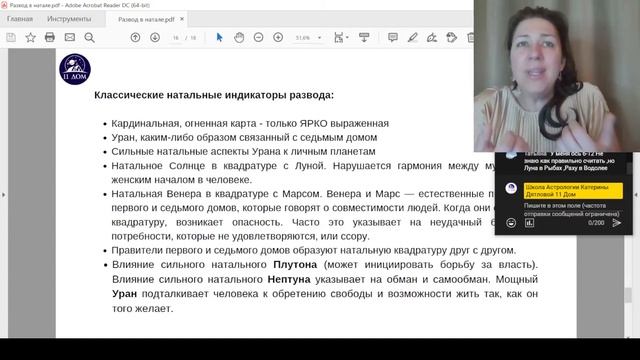
Task: Select the Развод в натале.pdf document tab
Action: pyautogui.click(x=146, y=19)
